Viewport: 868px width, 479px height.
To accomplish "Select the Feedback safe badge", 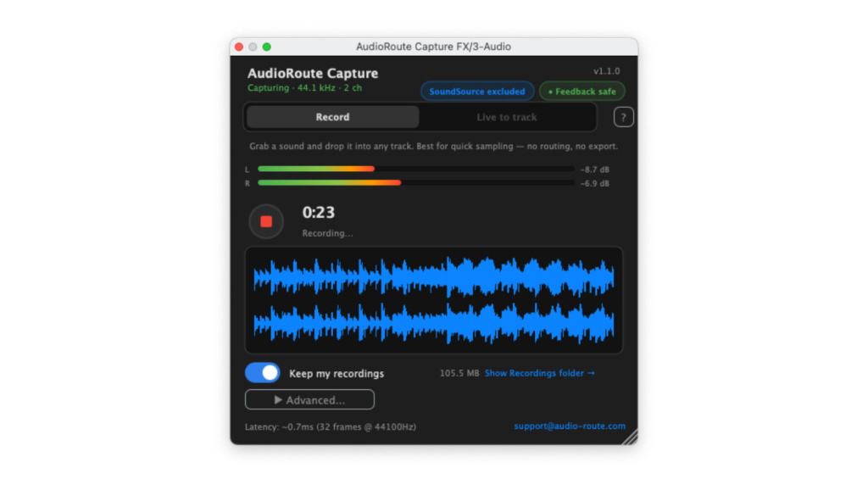I will click(581, 92).
